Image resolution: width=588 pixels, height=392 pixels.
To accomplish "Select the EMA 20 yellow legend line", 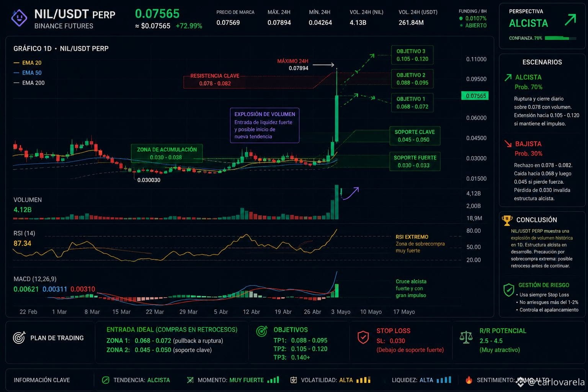I will pyautogui.click(x=16, y=63).
